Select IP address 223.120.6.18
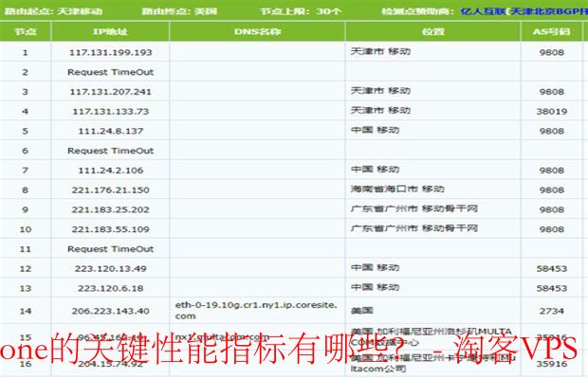Image resolution: width=588 pixels, height=379 pixels. [x=111, y=288]
